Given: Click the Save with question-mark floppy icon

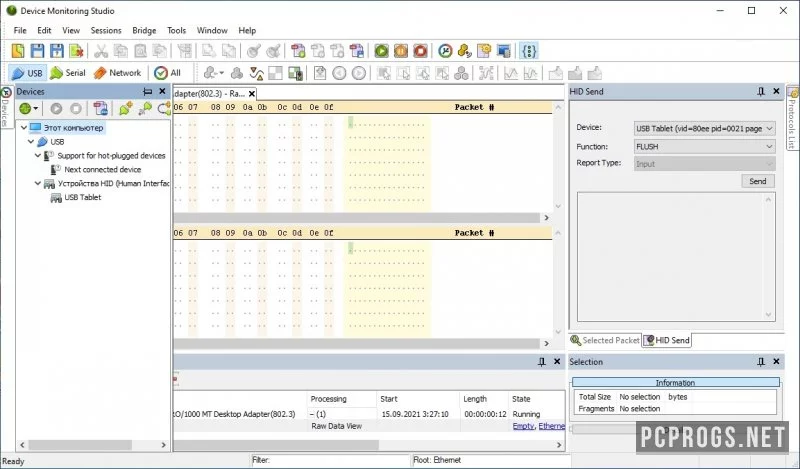Looking at the screenshot, I should point(57,51).
